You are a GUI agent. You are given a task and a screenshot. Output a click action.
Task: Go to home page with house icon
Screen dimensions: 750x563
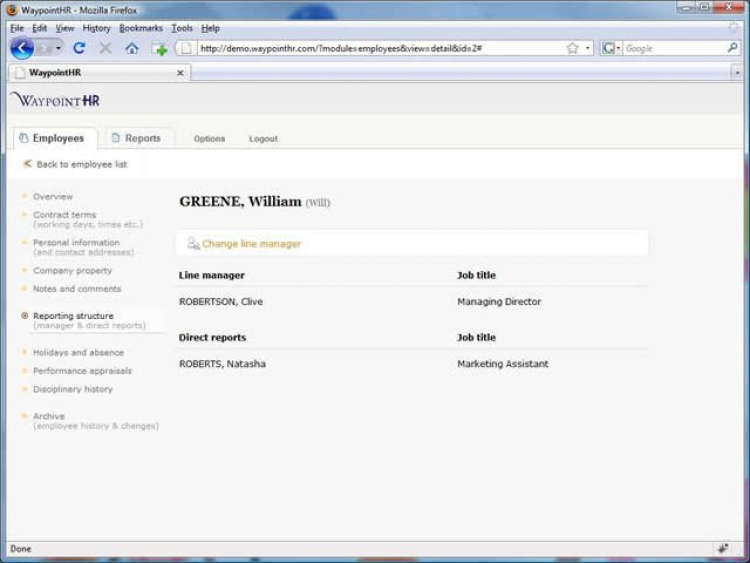coord(132,48)
